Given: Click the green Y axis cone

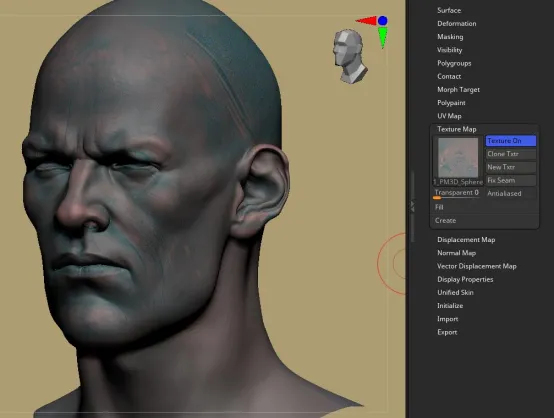Looking at the screenshot, I should click(383, 37).
